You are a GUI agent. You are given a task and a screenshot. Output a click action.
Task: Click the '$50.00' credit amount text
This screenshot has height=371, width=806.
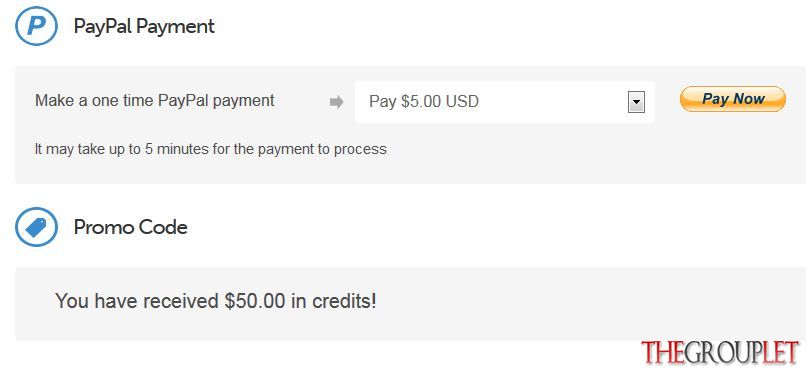[x=254, y=301]
